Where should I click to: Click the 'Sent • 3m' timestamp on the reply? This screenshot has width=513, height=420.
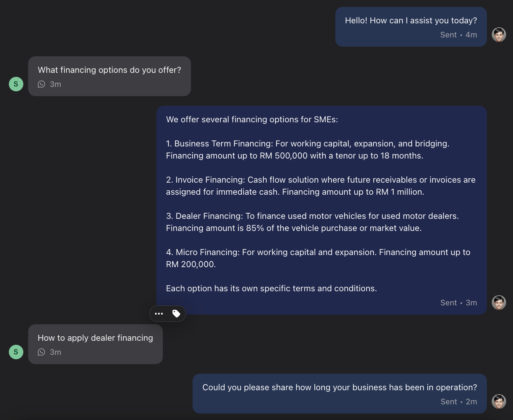(x=458, y=303)
